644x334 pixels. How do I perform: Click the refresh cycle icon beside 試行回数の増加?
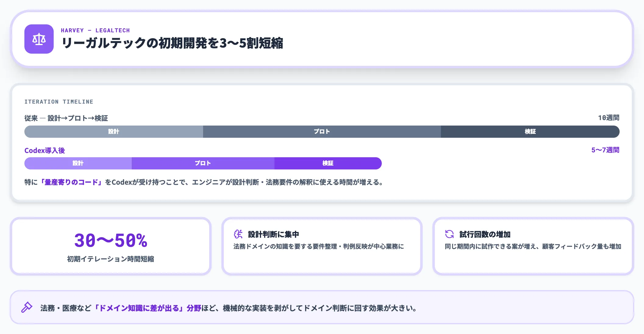(x=449, y=234)
